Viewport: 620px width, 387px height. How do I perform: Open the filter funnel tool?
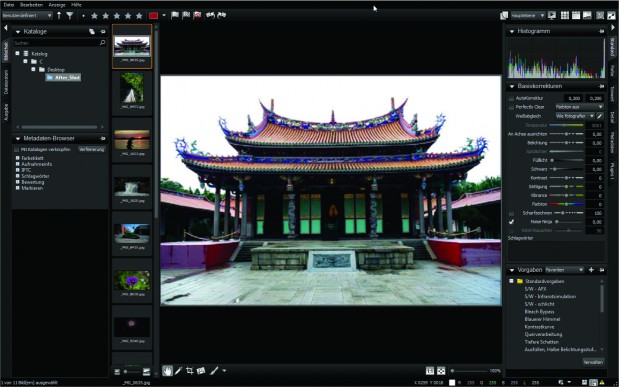(70, 15)
